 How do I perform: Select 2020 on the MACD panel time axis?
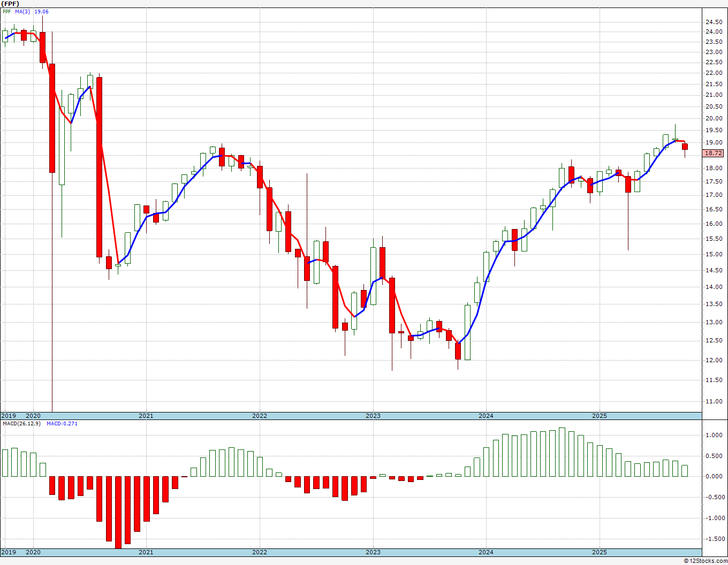[x=33, y=552]
